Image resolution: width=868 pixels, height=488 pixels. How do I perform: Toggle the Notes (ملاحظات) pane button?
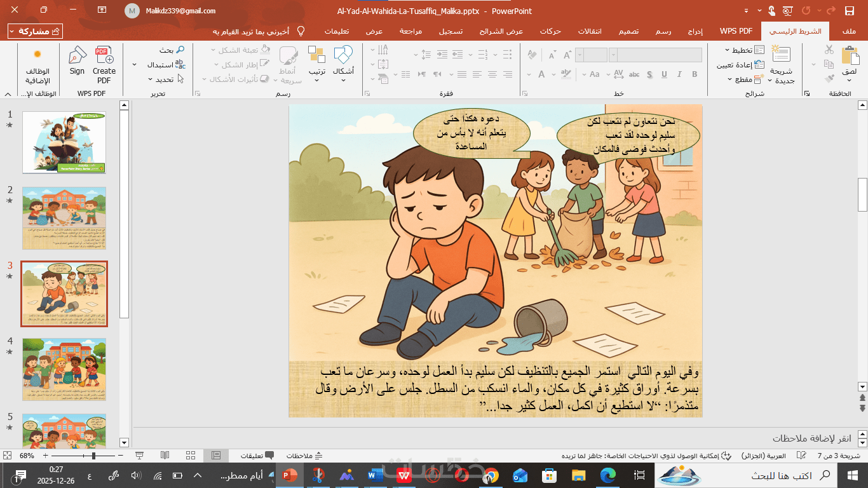coord(304,456)
